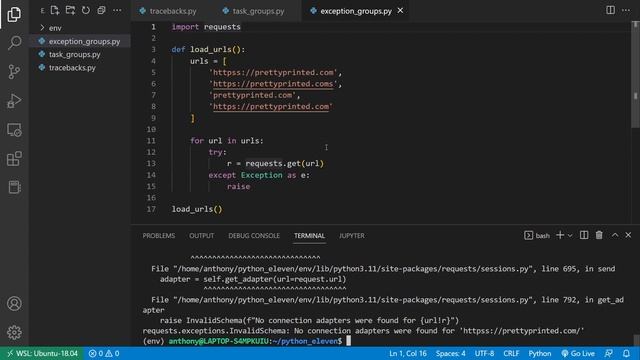Switch to the task_groups.py editor tab
The image size is (640, 360).
pyautogui.click(x=258, y=11)
